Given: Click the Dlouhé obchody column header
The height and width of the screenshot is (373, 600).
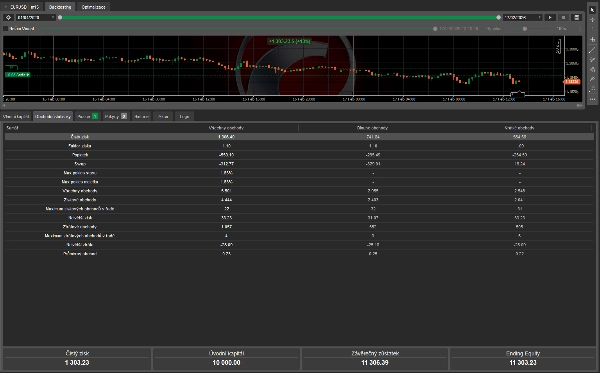Looking at the screenshot, I should pos(372,128).
